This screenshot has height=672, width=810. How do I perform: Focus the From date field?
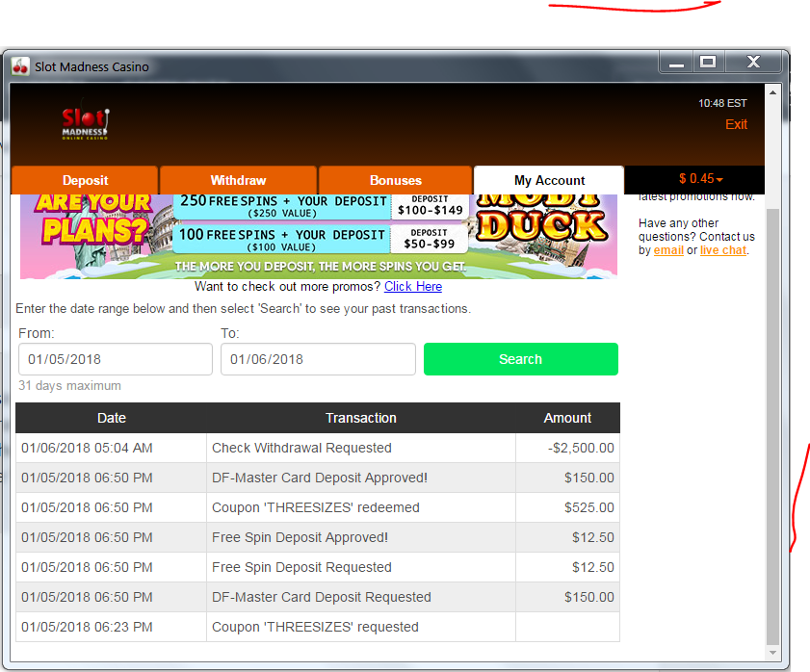(x=116, y=359)
